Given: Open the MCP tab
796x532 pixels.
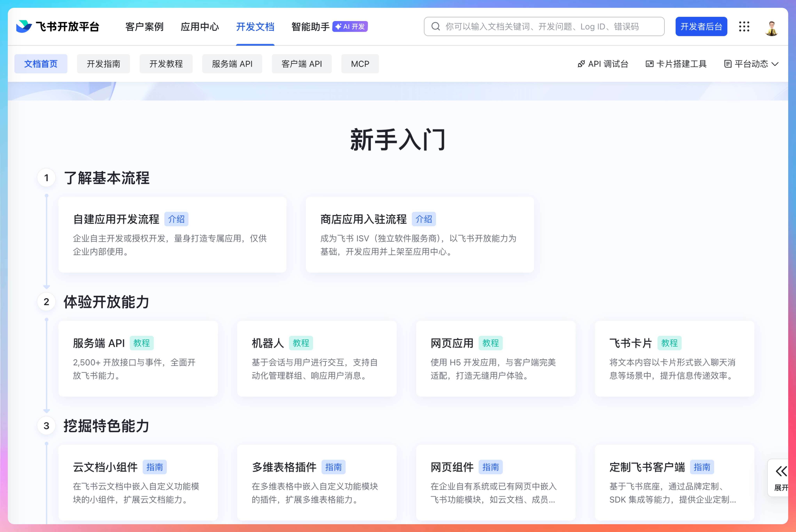Looking at the screenshot, I should pyautogui.click(x=360, y=64).
